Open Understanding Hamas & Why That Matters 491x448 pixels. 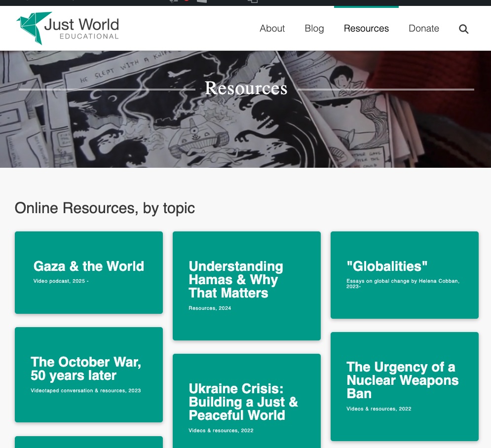coord(236,280)
